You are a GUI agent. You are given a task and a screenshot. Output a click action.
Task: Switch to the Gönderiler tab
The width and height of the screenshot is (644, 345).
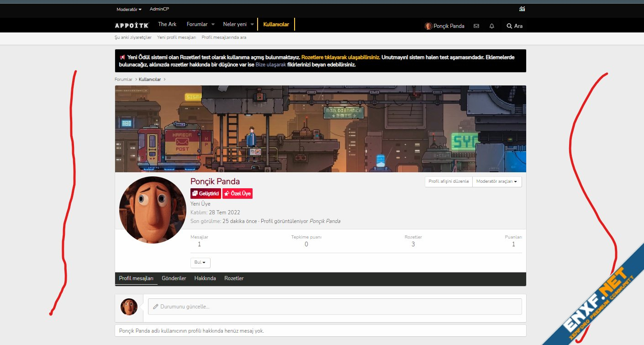[174, 278]
